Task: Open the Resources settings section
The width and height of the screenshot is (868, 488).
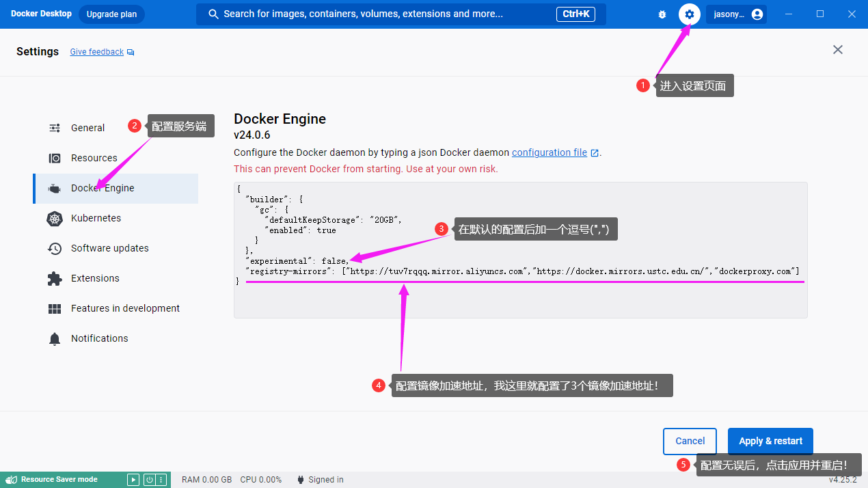Action: [94, 158]
